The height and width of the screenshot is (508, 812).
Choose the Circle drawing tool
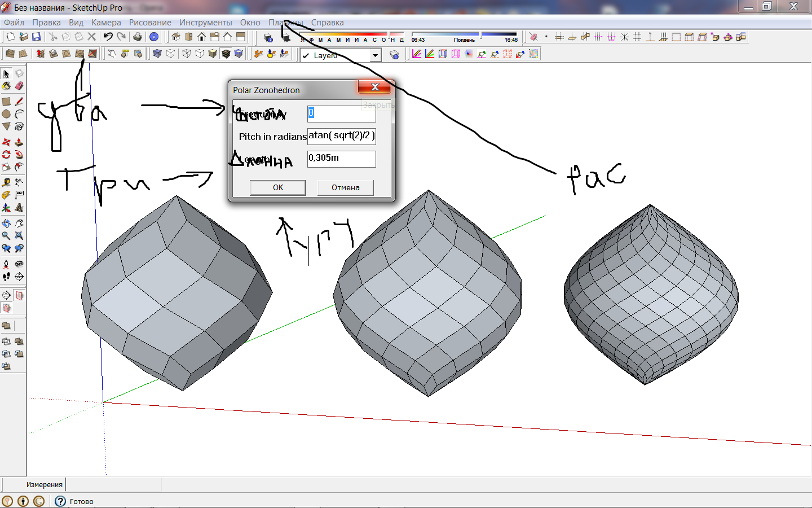pos(6,114)
